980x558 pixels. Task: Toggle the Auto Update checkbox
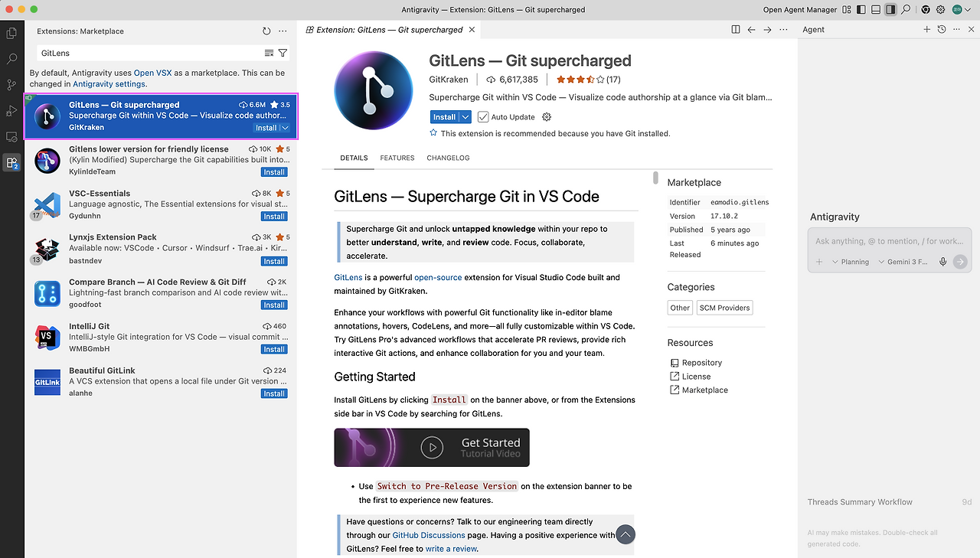483,117
